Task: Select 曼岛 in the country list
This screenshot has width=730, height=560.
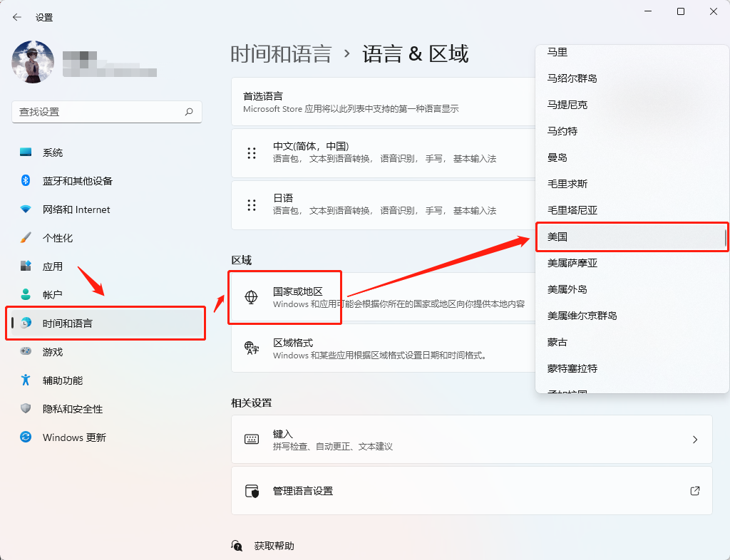Action: [632, 157]
